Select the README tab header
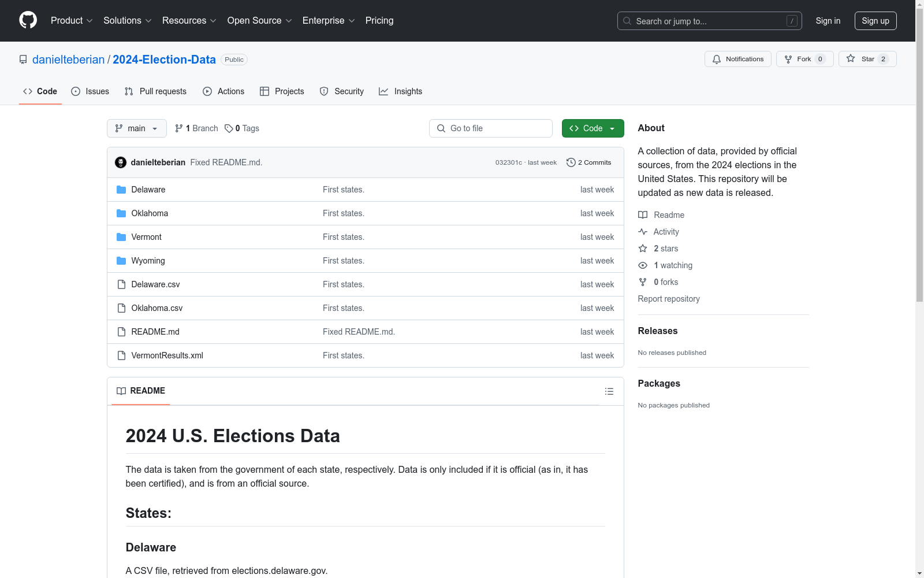 point(141,391)
